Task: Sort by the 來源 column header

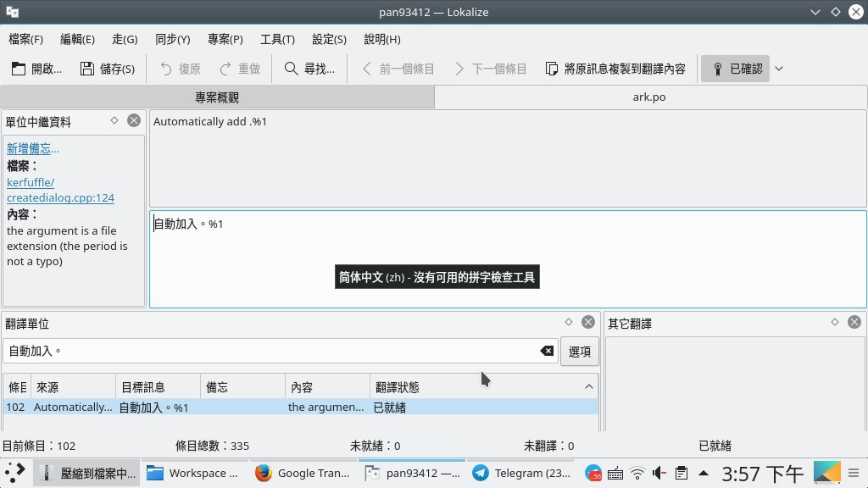Action: 73,387
